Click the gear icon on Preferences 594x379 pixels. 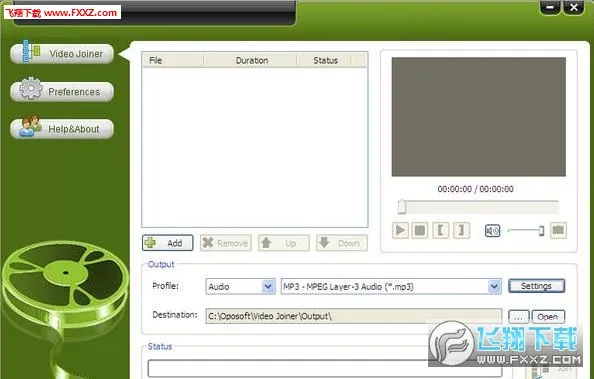pyautogui.click(x=31, y=88)
